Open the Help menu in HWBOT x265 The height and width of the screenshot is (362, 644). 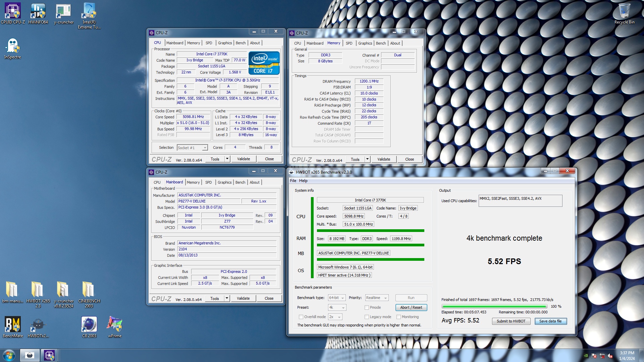point(303,181)
